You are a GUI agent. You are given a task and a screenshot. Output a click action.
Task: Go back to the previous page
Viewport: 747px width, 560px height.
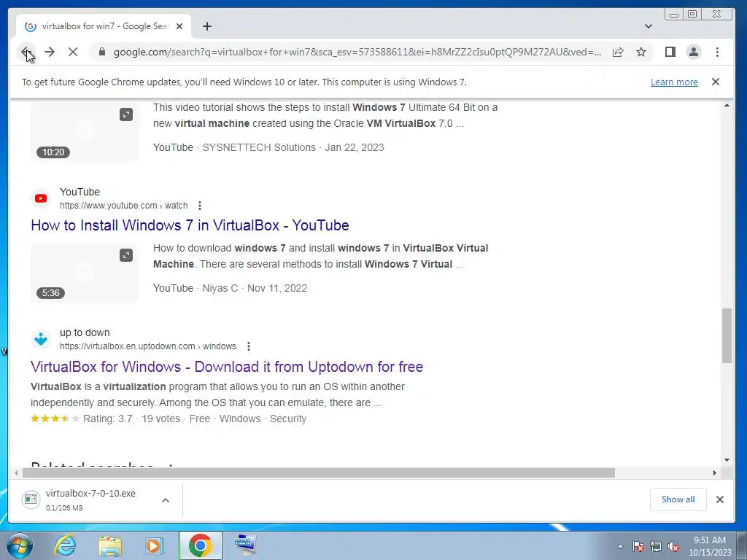pos(26,52)
